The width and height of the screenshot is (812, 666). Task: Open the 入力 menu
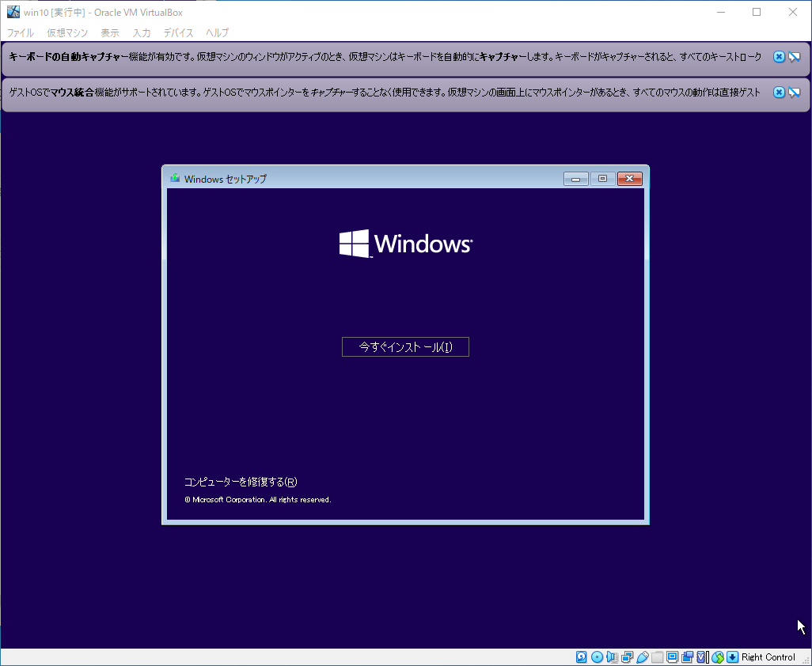(x=142, y=32)
